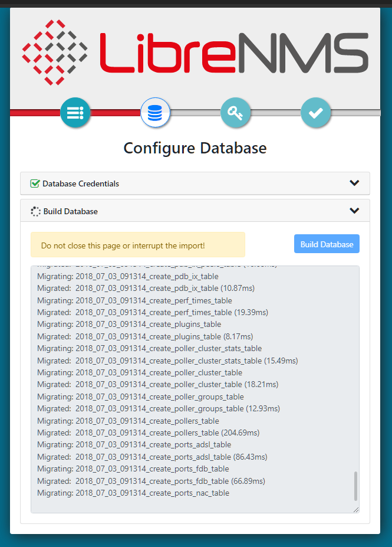This screenshot has height=547, width=392.
Task: Click 'Migrated: create_ports_fdb_table (66.89ms)' line
Action: tap(151, 481)
